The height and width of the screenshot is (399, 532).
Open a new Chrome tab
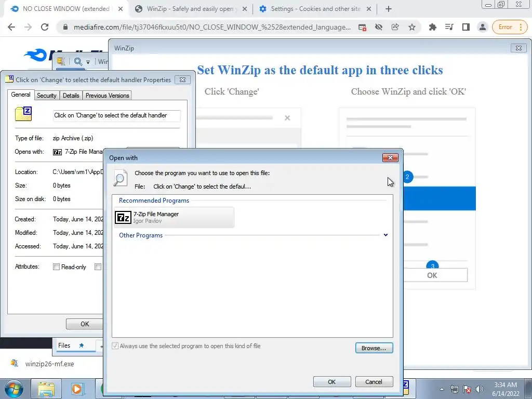(x=389, y=9)
